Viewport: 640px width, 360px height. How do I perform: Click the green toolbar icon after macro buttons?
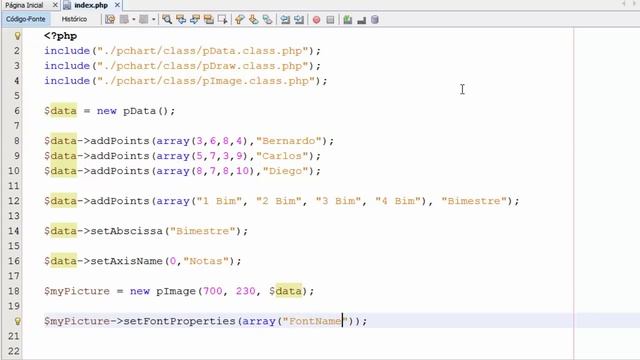tap(348, 19)
